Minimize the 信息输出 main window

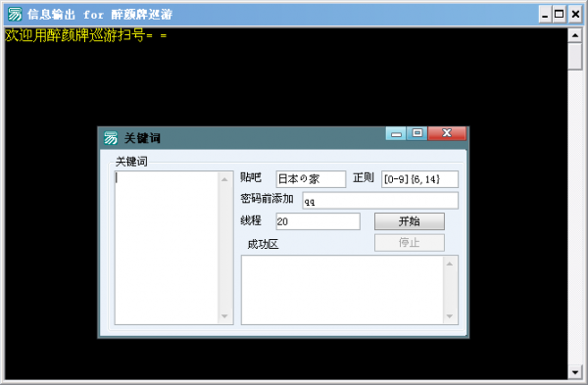(x=545, y=15)
